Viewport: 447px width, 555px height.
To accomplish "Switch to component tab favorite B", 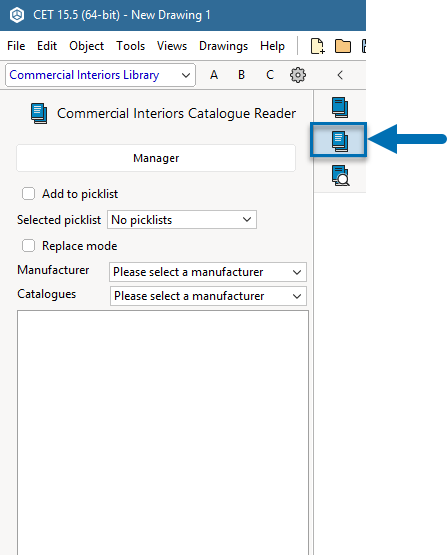I will tap(241, 75).
